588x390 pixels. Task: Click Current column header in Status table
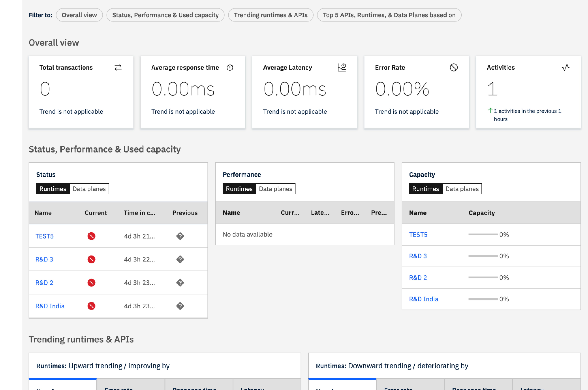(x=96, y=213)
